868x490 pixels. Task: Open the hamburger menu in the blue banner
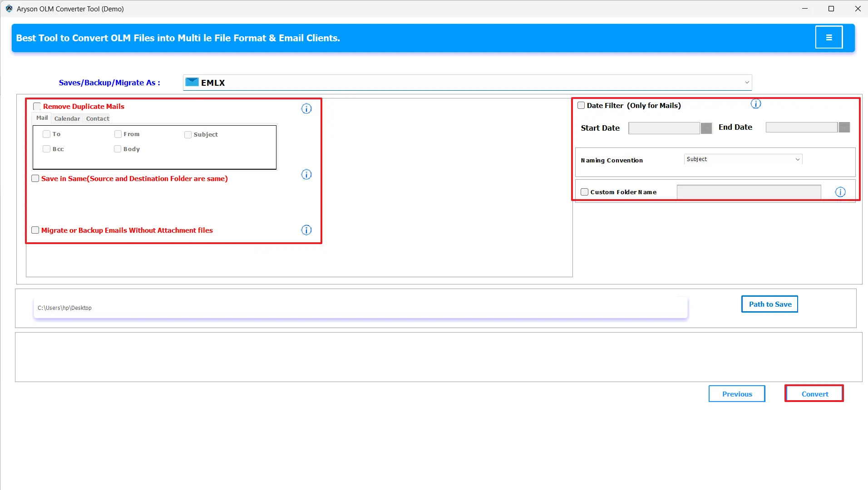(x=829, y=38)
